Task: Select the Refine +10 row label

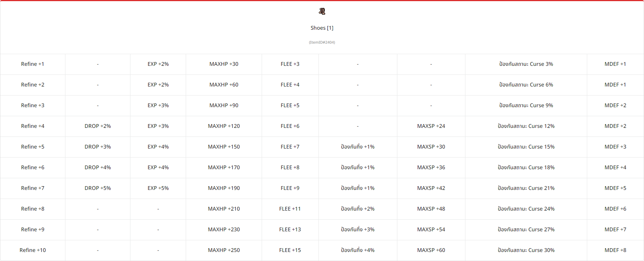Action: [33, 250]
